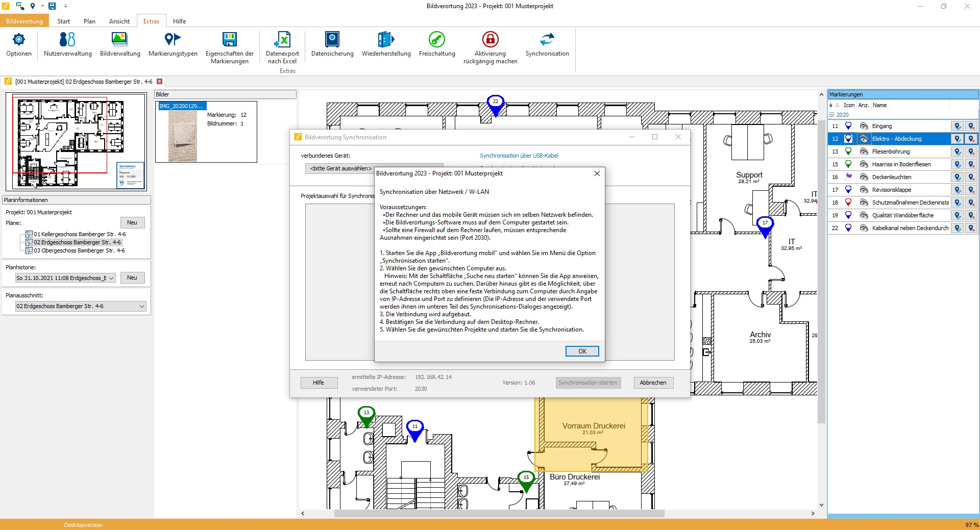Hide the Deckenleuchten marker with its eye
980x530 pixels.
pos(864,177)
